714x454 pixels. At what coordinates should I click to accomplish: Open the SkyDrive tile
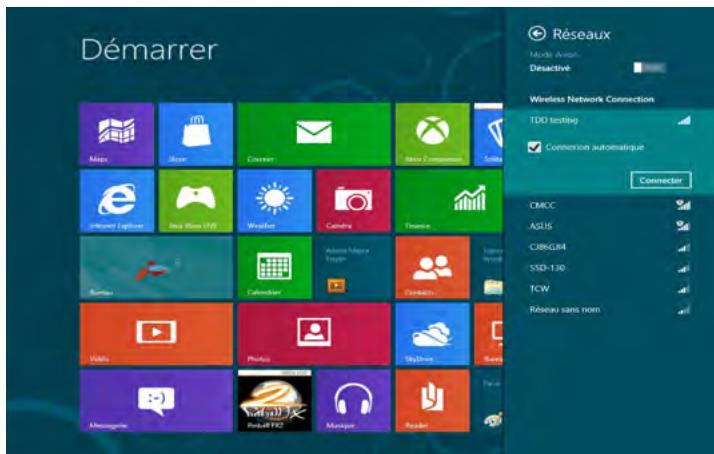(x=431, y=333)
